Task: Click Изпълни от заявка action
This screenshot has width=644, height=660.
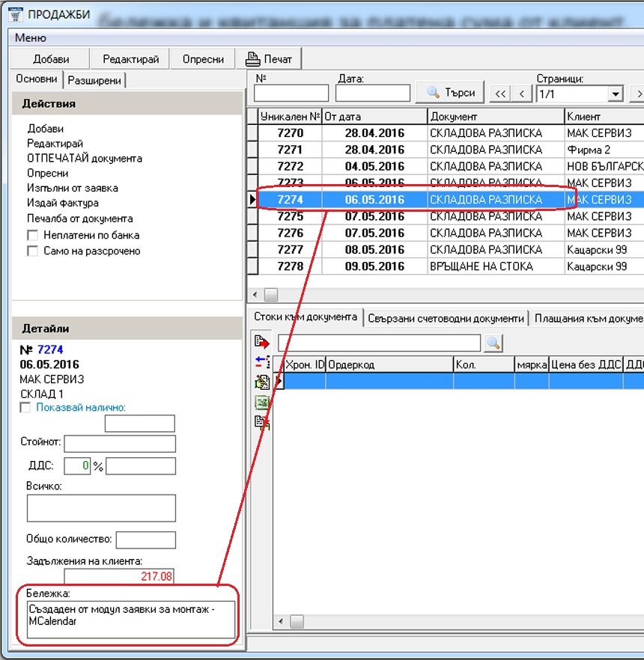Action: point(73,188)
